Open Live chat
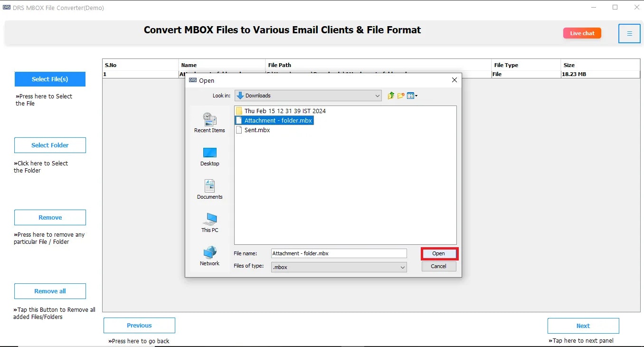This screenshot has height=347, width=644. click(582, 33)
